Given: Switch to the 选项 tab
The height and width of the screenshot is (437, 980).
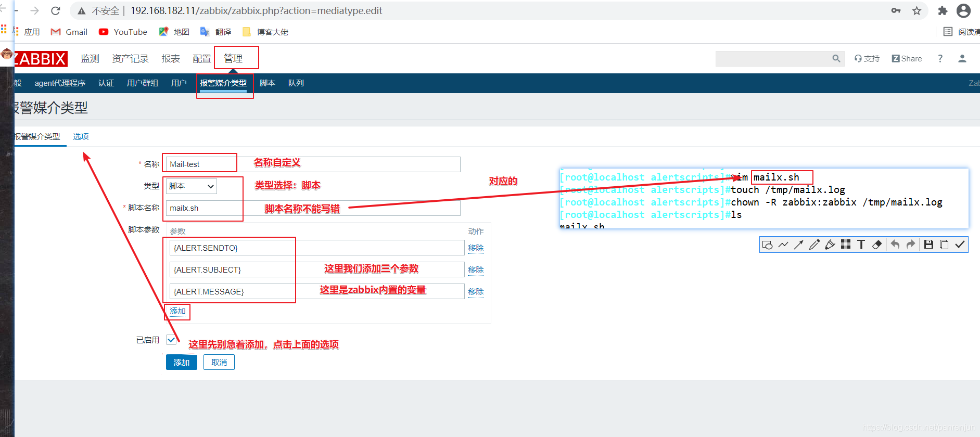Looking at the screenshot, I should click(81, 137).
